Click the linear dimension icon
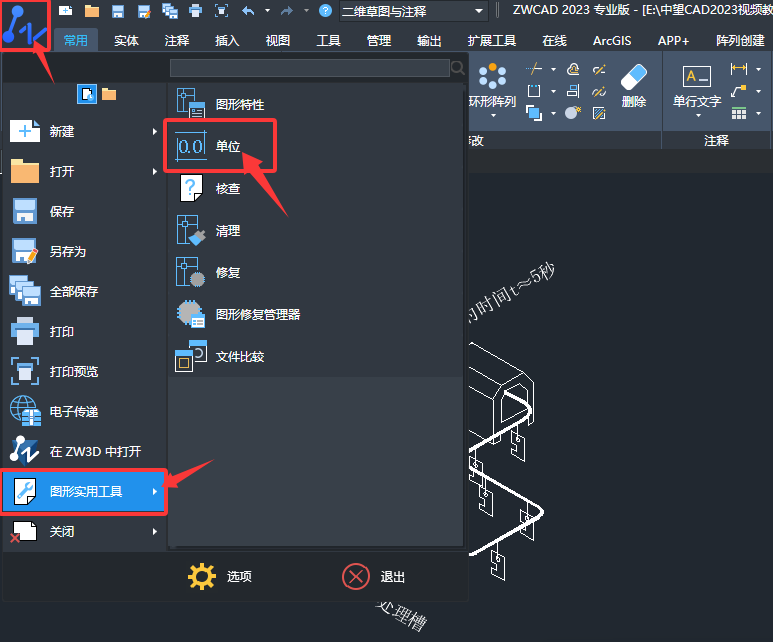 (x=738, y=69)
